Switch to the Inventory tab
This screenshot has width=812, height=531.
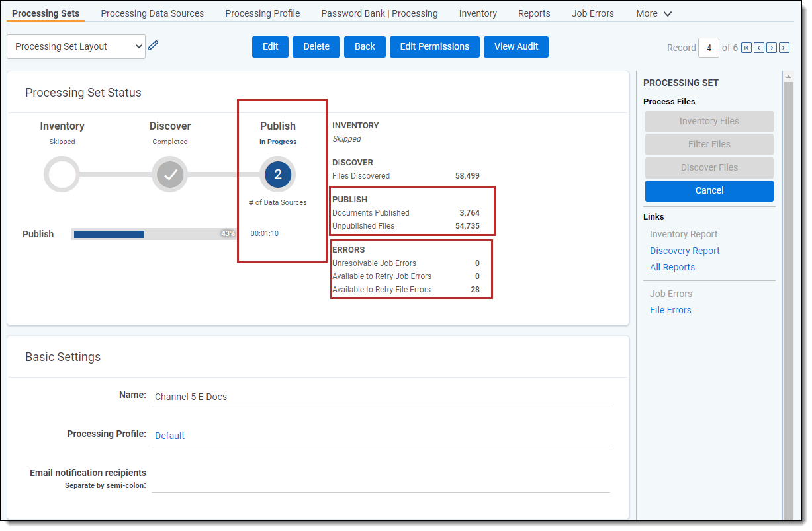point(478,13)
